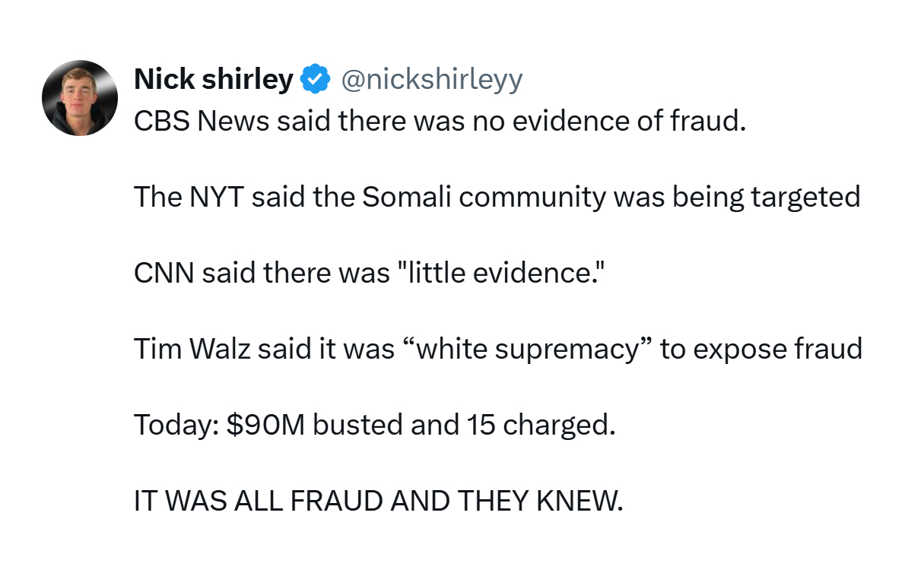Screen dimensions: 924x576
Task: Click the "$90M" amount in the tweet
Action: [x=265, y=426]
